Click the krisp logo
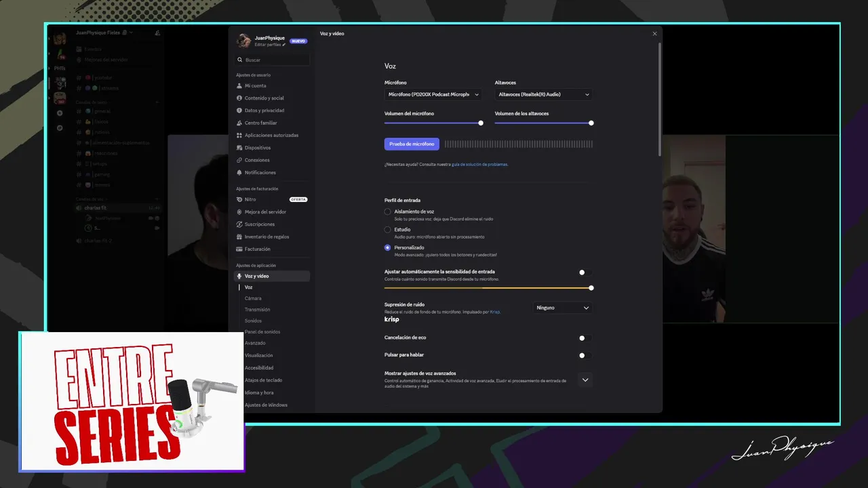868x488 pixels. coord(392,319)
